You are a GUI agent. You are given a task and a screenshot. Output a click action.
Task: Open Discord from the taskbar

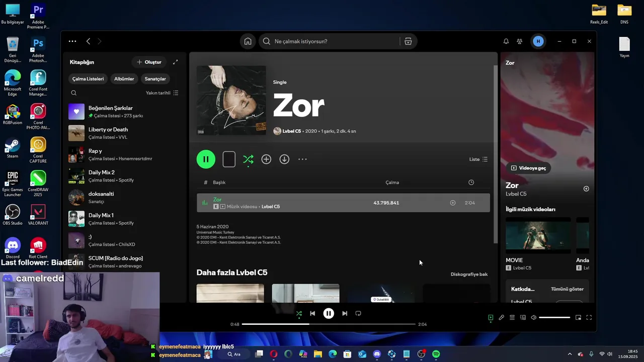coord(377,354)
